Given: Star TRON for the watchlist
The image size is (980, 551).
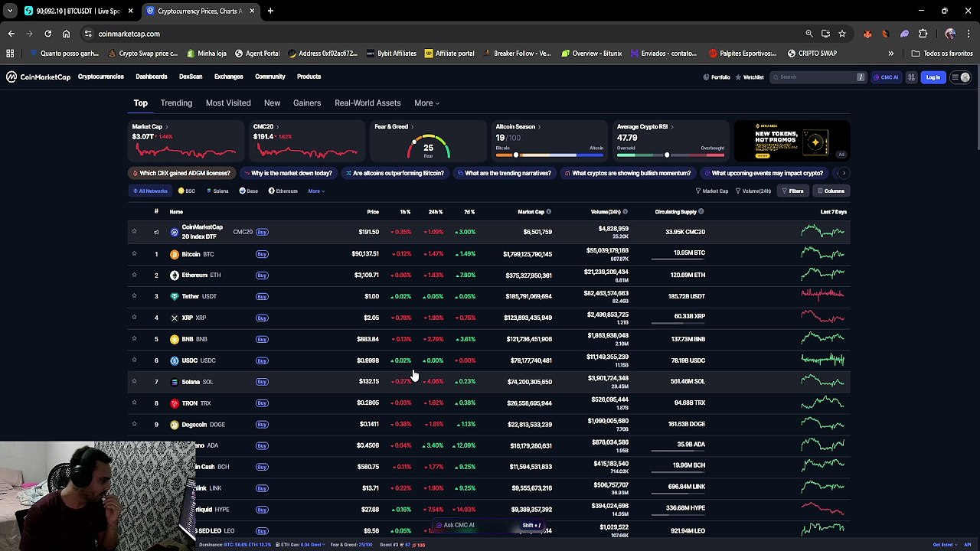Looking at the screenshot, I should tap(134, 403).
